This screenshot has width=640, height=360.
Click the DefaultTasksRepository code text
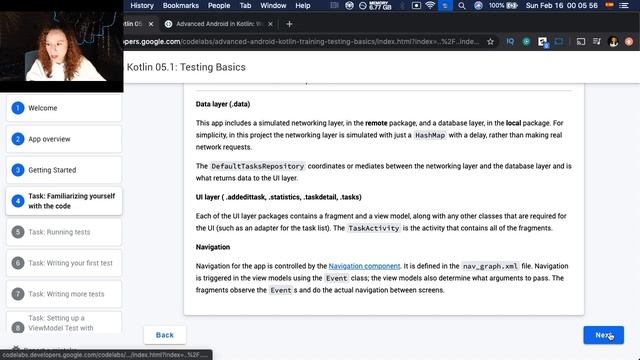pos(258,166)
